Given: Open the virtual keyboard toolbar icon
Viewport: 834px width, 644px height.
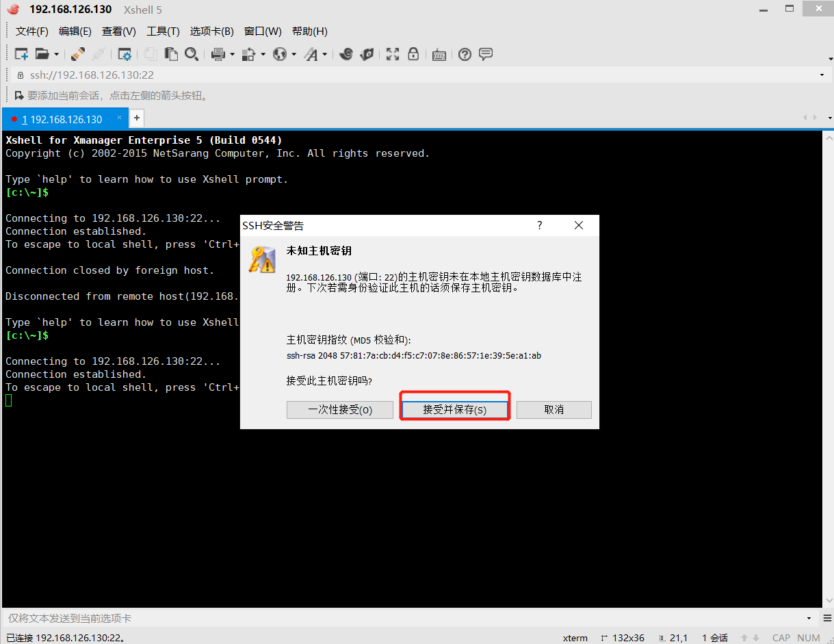Looking at the screenshot, I should [439, 55].
